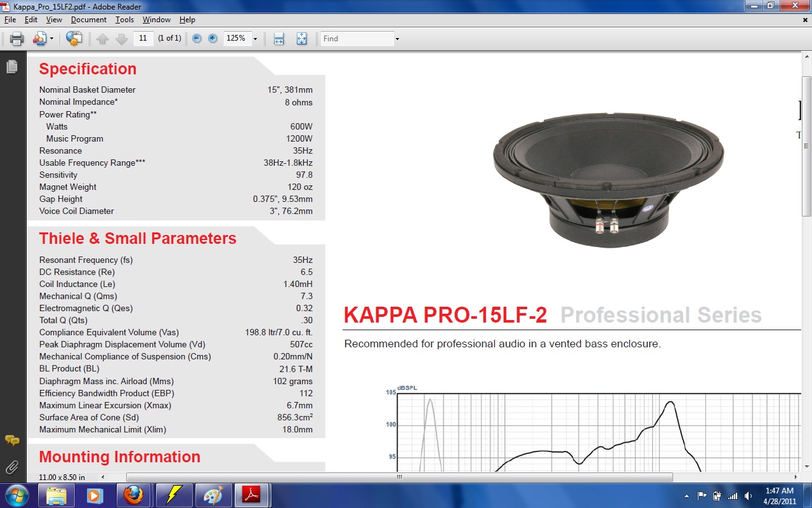
Task: Open the Comments panel icon
Action: (11, 440)
